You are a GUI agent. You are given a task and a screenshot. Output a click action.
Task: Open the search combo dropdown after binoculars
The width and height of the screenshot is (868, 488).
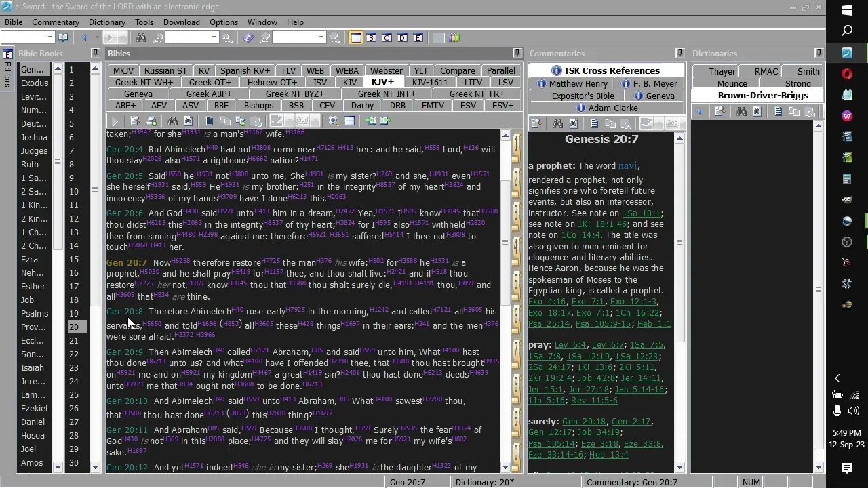[214, 38]
